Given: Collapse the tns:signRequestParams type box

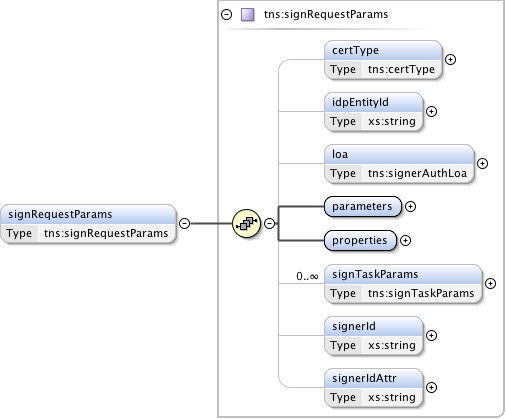Looking at the screenshot, I should (227, 15).
